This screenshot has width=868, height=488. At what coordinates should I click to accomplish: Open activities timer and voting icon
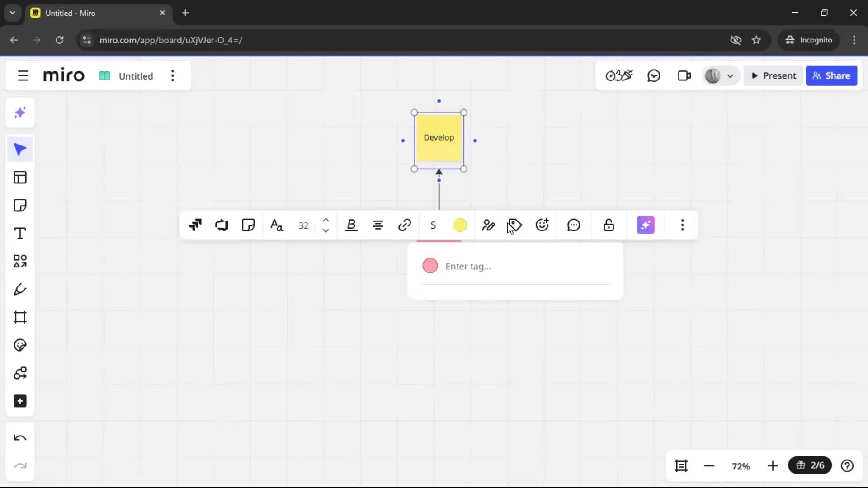[619, 76]
